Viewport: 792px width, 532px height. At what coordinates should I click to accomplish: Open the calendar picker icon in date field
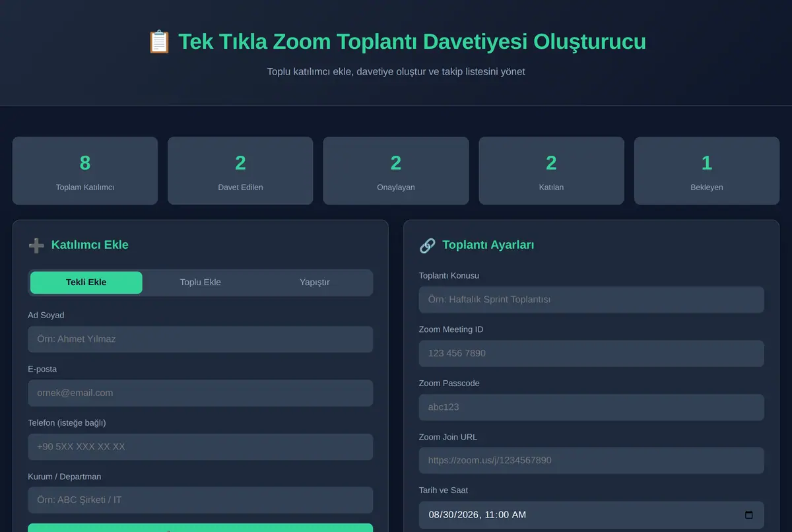pos(748,515)
